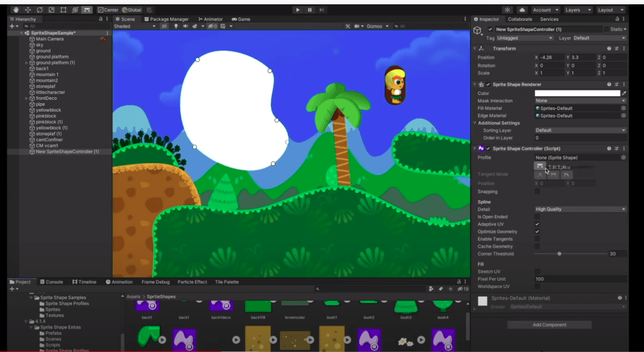Open the Detail High Quality dropdown
This screenshot has height=352, width=644.
pos(580,209)
